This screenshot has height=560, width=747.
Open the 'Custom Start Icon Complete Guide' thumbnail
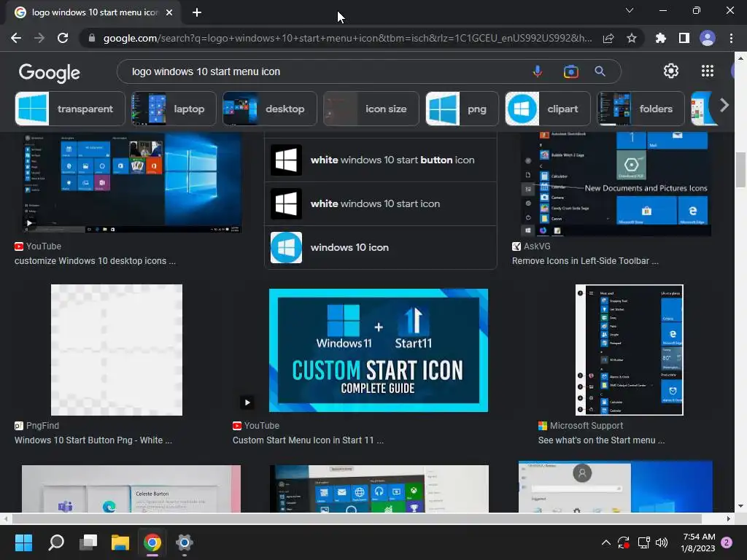pyautogui.click(x=379, y=350)
